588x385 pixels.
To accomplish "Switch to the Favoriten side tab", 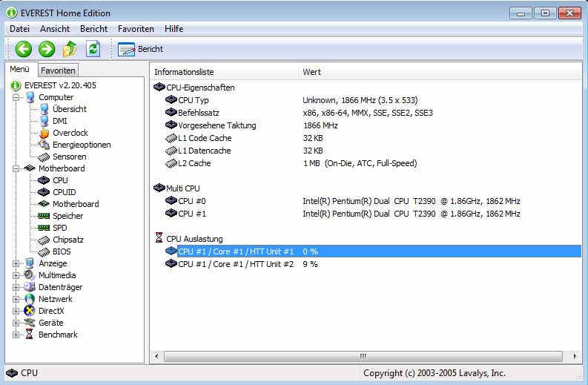I will [x=58, y=70].
